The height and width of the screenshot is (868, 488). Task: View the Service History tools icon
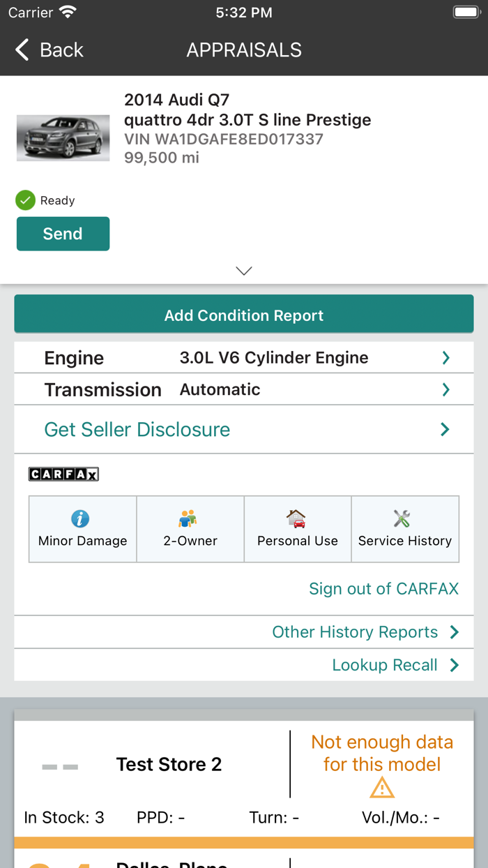point(402,518)
